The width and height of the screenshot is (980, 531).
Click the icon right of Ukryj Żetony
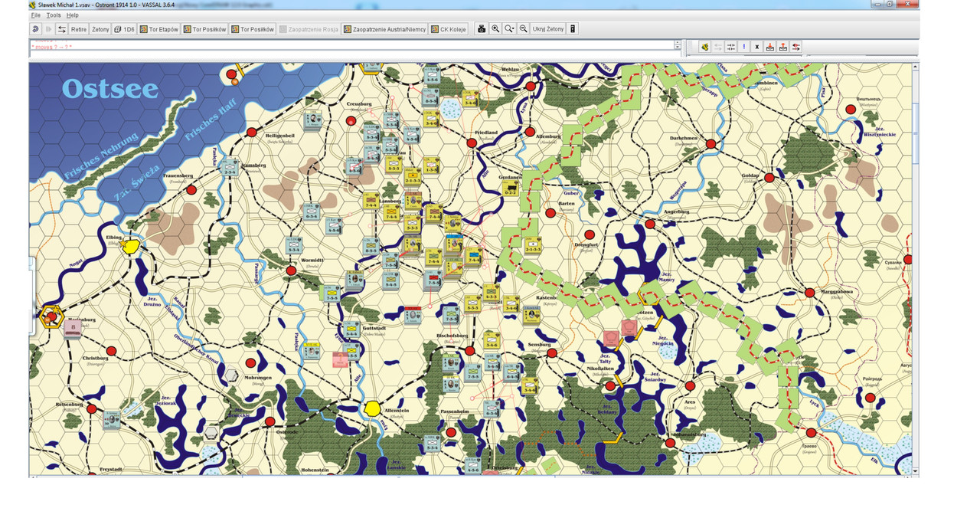click(572, 29)
